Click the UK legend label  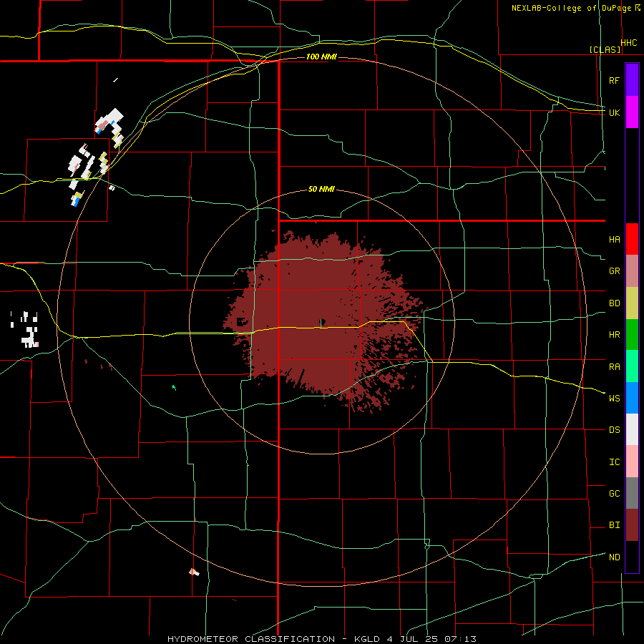[x=614, y=112]
